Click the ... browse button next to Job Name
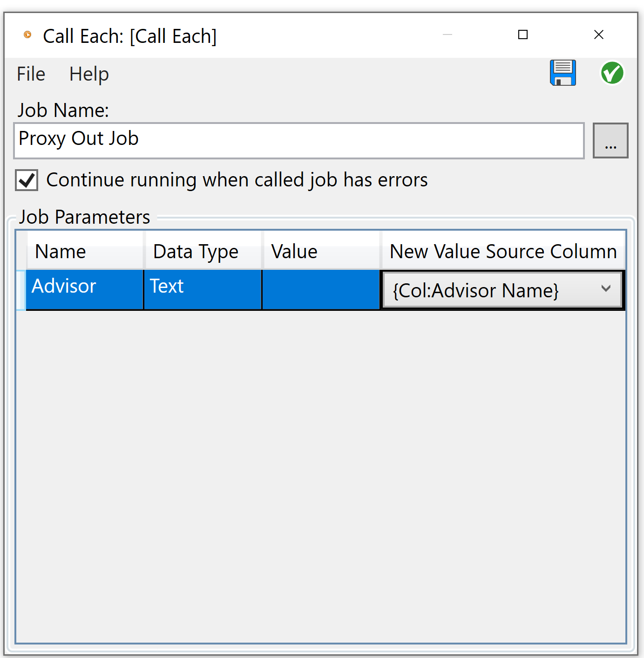The width and height of the screenshot is (644, 658). point(610,140)
